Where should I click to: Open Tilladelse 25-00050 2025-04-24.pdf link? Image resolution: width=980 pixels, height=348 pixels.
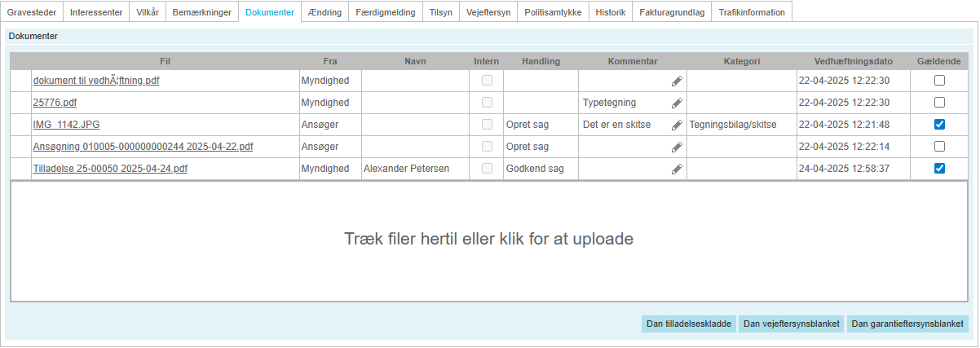pyautogui.click(x=110, y=169)
